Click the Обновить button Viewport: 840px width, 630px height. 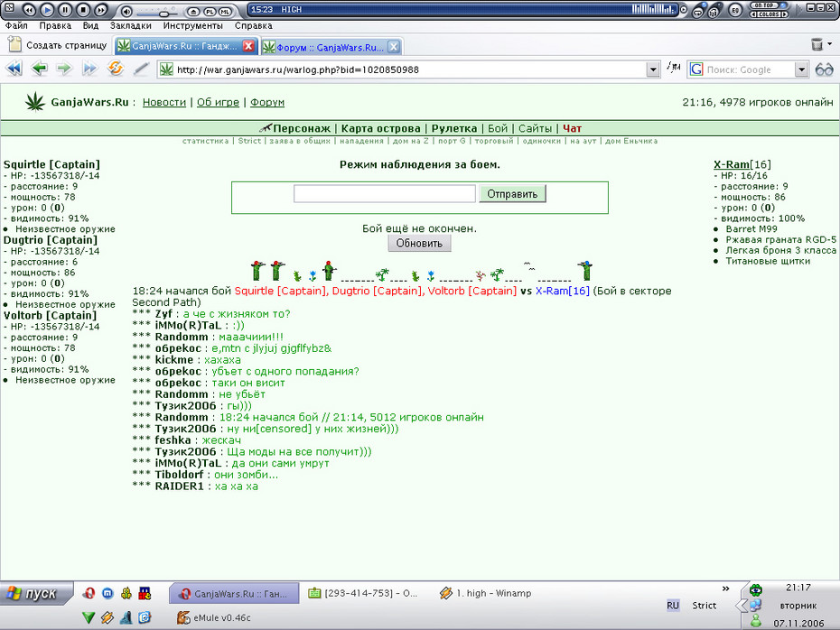419,243
